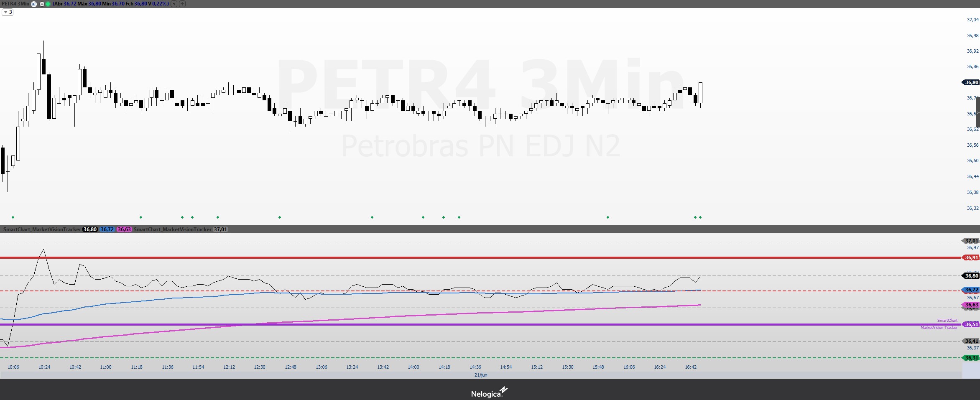Screen dimensions: 980x400
Task: Click the 21/jun date label
Action: tap(481, 375)
